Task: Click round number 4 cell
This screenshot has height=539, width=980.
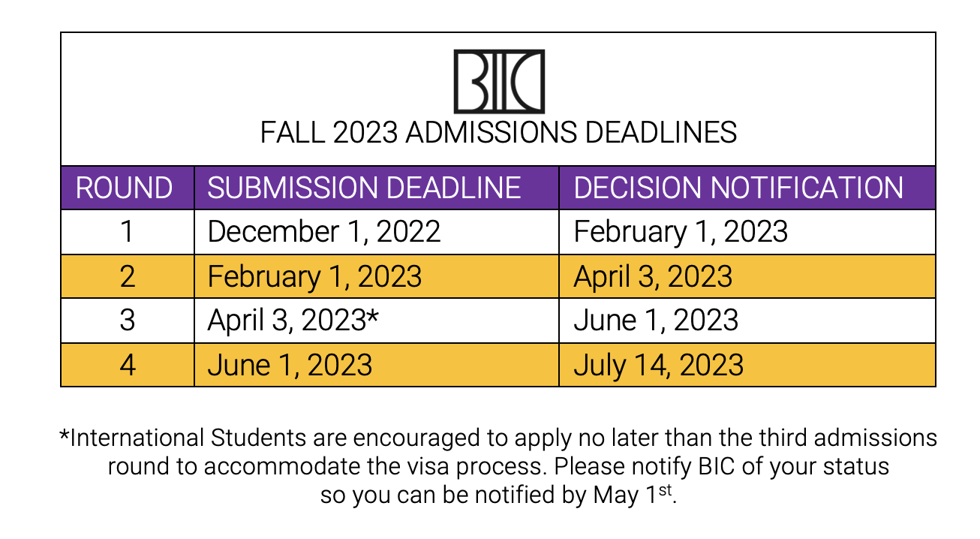Action: 127,365
